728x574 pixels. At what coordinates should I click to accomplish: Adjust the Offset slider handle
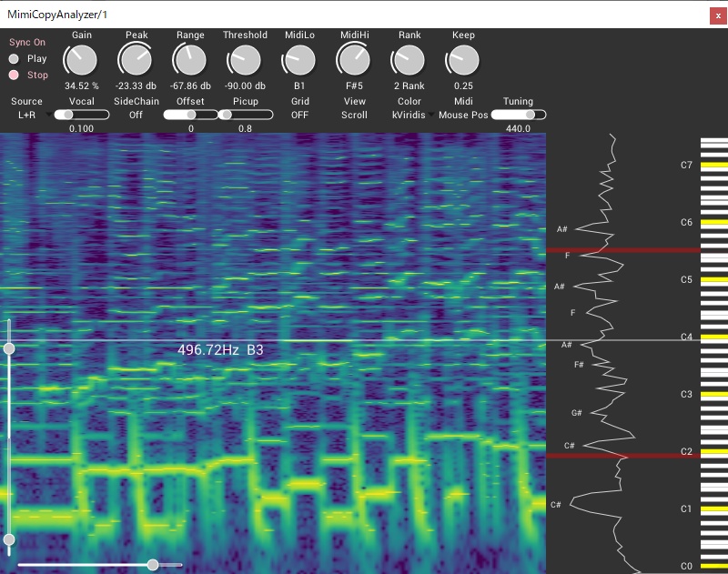tap(191, 115)
